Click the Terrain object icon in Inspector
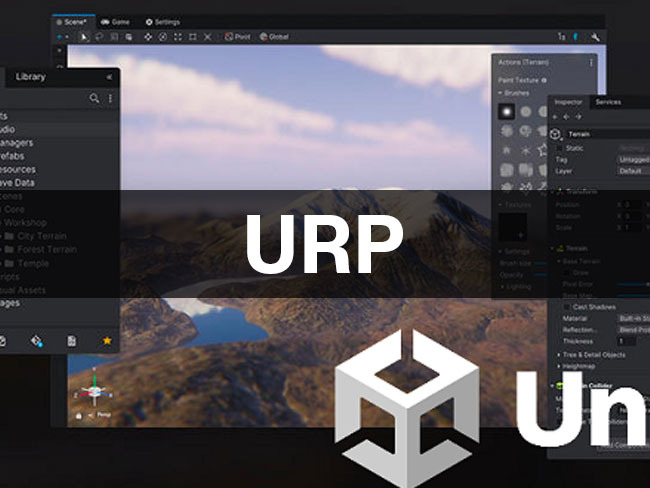The width and height of the screenshot is (650, 488). (555, 134)
